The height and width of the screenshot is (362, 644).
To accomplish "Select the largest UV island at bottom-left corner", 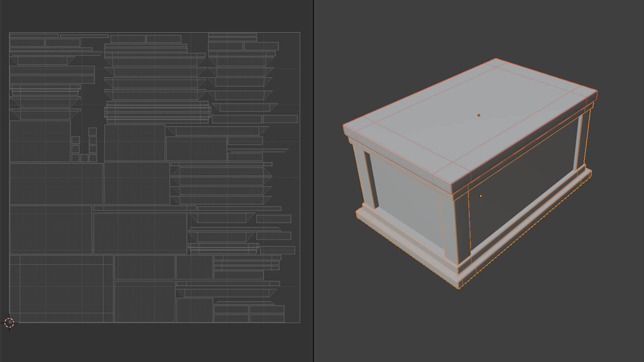I will click(x=61, y=289).
